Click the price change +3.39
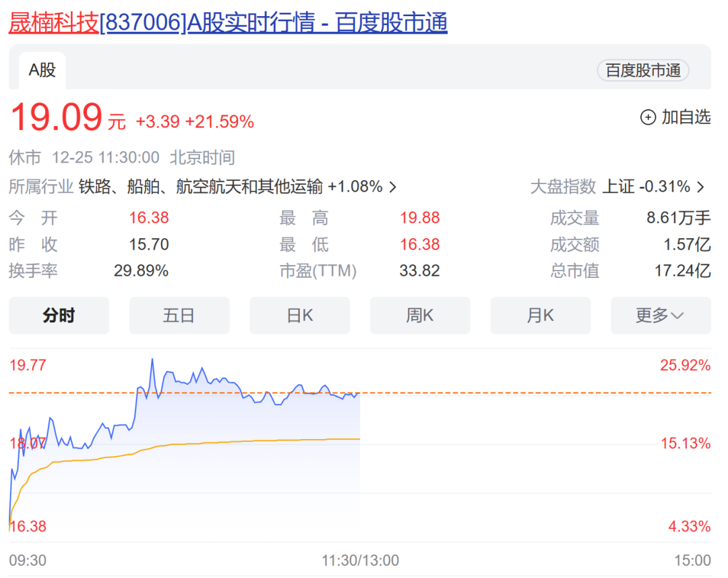Viewport: 728px width, 578px height. (157, 122)
